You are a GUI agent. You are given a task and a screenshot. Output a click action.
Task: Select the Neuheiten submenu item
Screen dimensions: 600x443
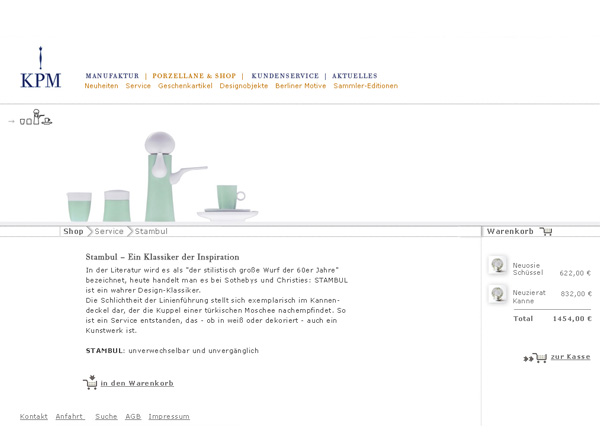101,86
